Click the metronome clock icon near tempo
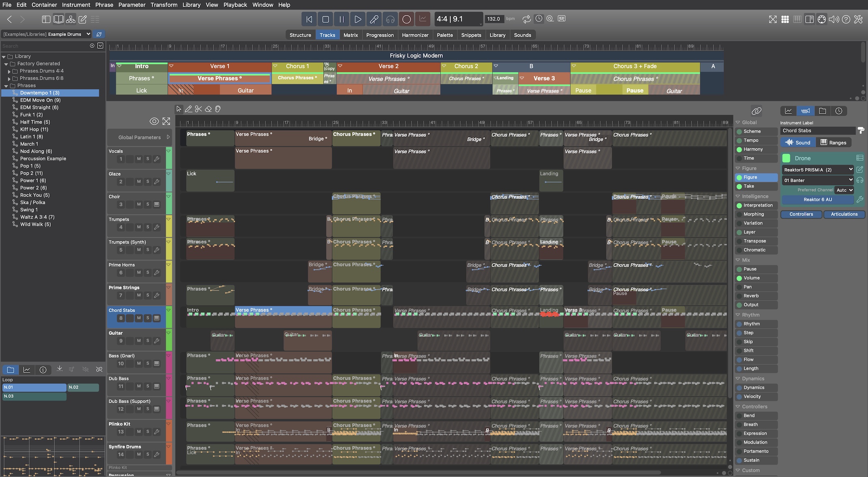The height and width of the screenshot is (477, 868). (x=539, y=19)
